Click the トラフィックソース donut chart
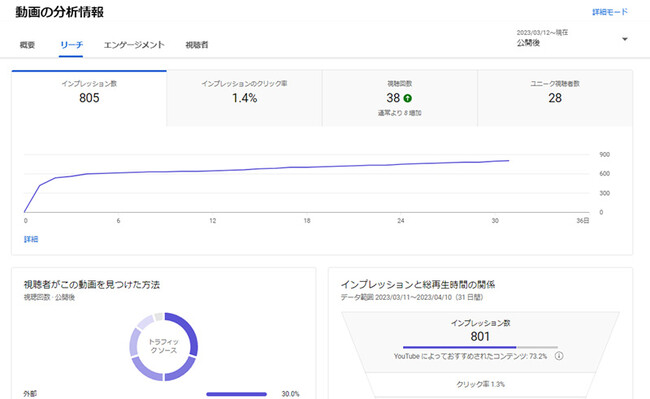 coord(163,346)
